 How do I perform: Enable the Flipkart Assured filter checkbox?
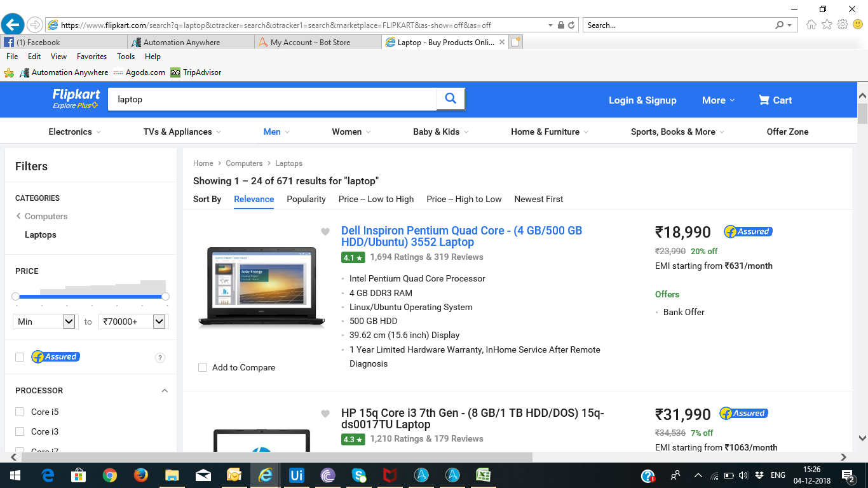(x=20, y=357)
